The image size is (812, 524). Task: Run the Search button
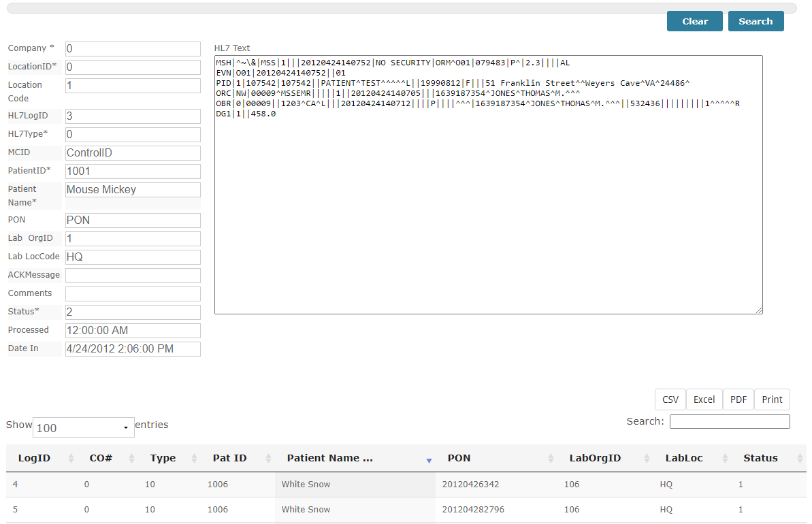[756, 21]
